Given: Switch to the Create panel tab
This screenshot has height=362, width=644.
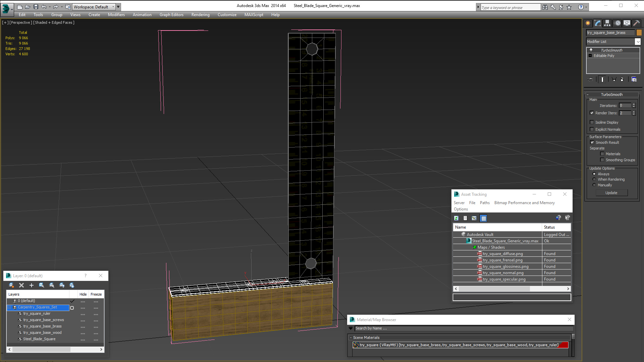Looking at the screenshot, I should [x=588, y=23].
